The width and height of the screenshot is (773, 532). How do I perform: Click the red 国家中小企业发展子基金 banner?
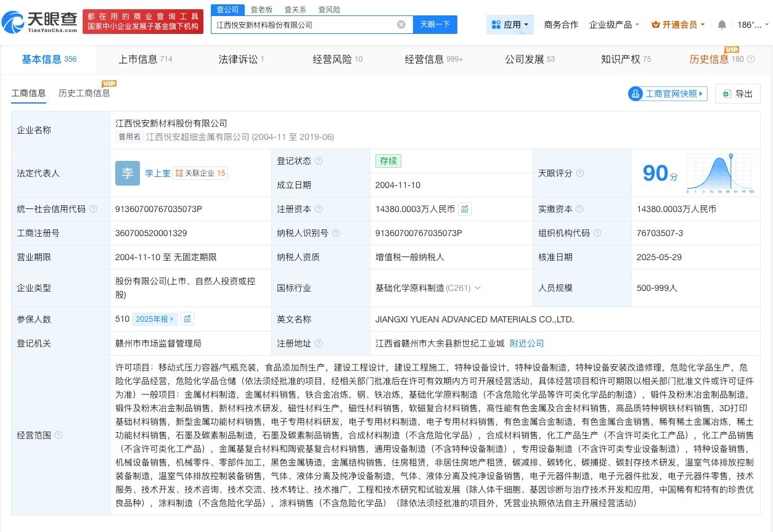click(143, 22)
